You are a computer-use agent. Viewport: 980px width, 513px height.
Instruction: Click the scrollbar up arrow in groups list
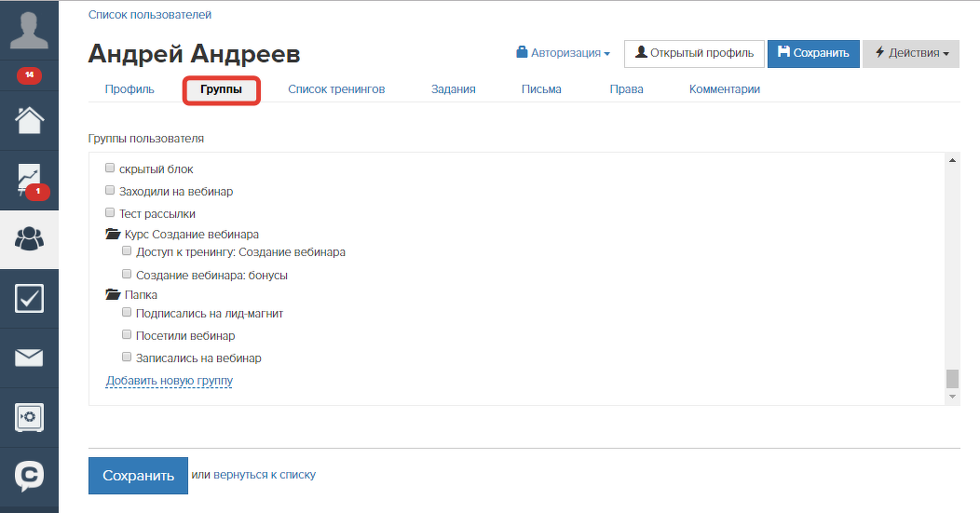(952, 160)
